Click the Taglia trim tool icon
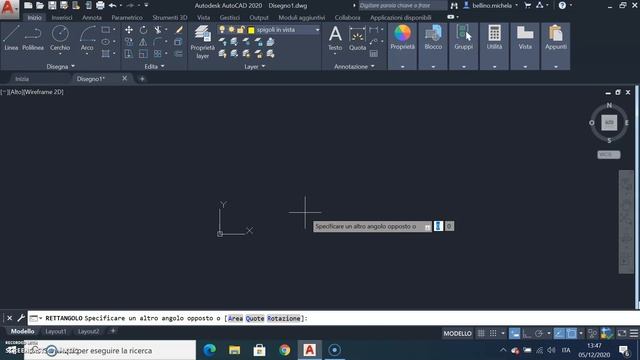This screenshot has width=640, height=360. tap(158, 30)
